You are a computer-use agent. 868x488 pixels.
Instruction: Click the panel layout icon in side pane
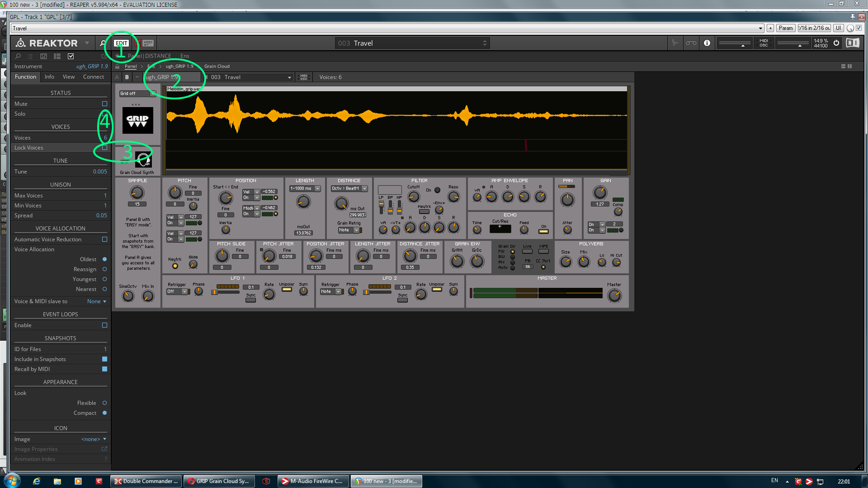coord(57,56)
